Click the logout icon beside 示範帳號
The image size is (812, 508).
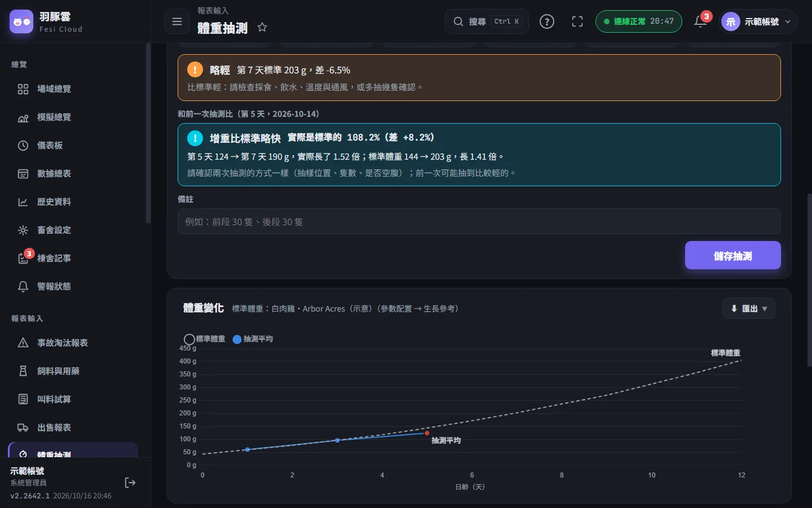coord(130,482)
